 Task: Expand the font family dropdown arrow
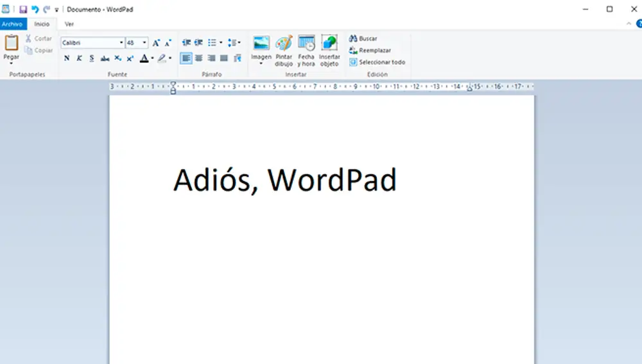pos(121,42)
